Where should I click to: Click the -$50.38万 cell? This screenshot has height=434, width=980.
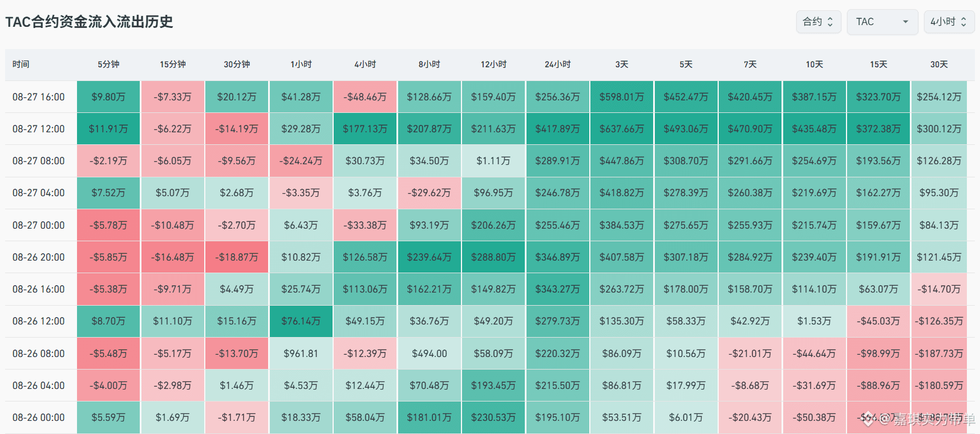tap(814, 417)
